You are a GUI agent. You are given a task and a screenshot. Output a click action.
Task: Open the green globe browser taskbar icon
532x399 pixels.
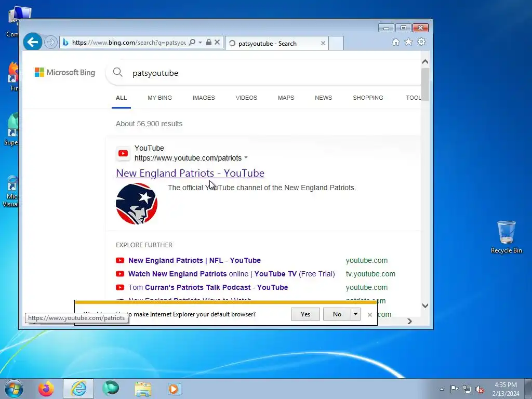[111, 389]
